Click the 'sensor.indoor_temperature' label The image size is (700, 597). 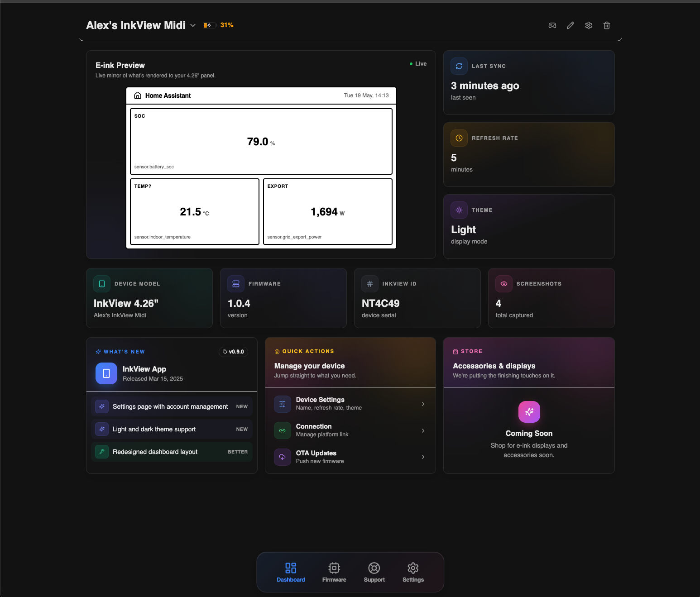point(162,237)
